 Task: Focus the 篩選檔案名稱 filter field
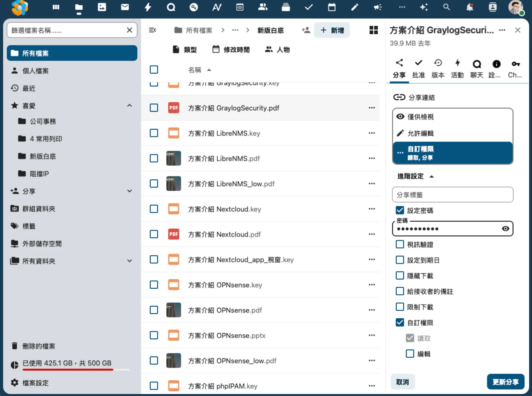72,30
